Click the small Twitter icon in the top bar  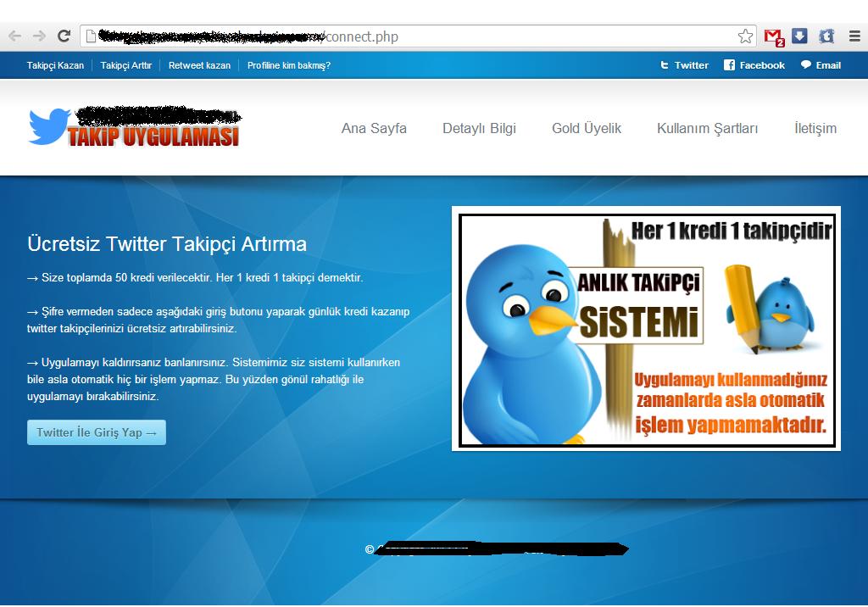click(665, 65)
